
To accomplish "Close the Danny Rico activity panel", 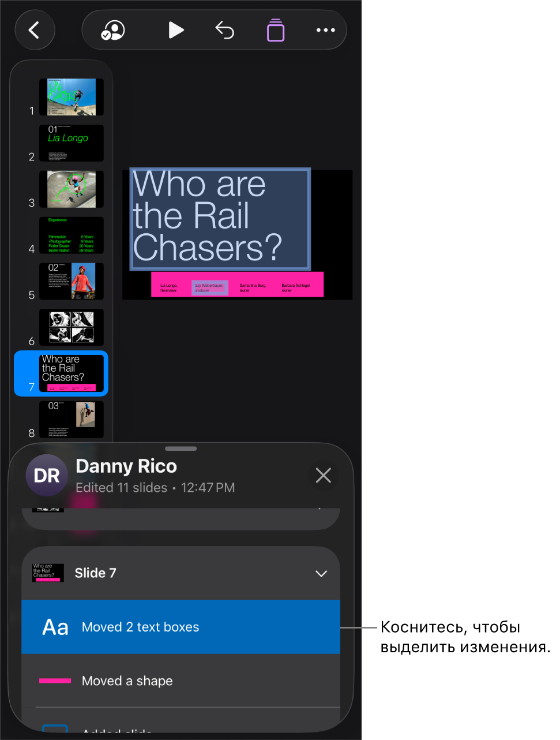I will tap(324, 476).
